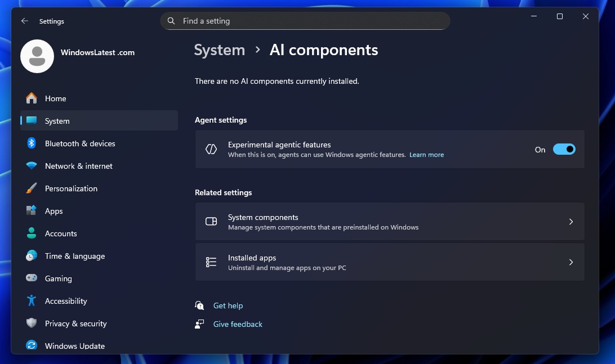Expand the System components entry
This screenshot has height=364, width=615.
pos(390,221)
